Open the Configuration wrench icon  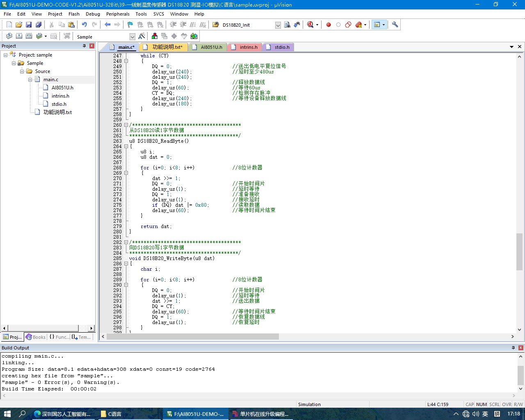pyautogui.click(x=395, y=25)
